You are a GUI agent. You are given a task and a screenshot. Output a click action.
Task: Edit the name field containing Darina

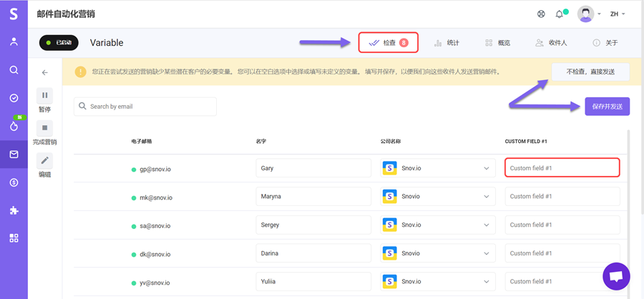(313, 253)
